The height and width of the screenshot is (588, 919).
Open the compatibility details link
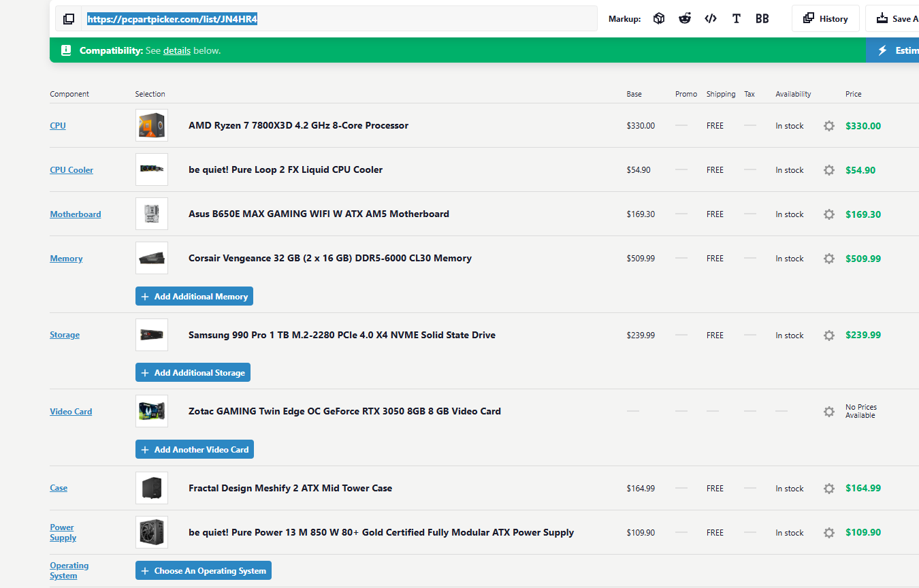pos(177,50)
